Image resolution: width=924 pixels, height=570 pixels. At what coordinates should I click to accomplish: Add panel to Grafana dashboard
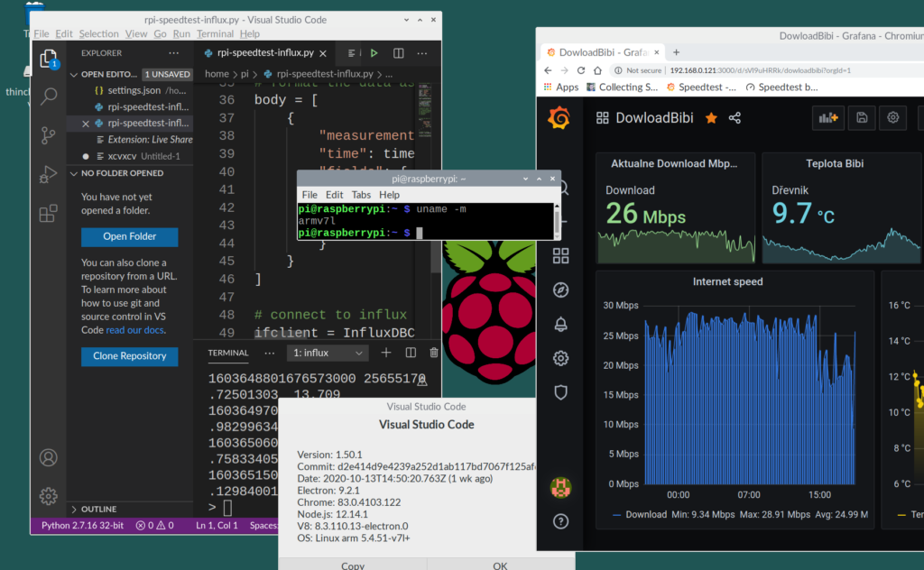828,118
